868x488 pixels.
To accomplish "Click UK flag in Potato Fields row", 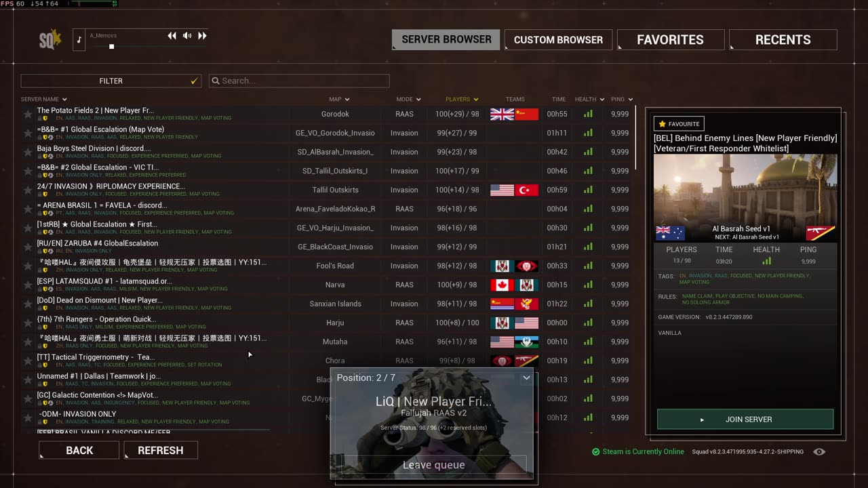I will coord(502,114).
